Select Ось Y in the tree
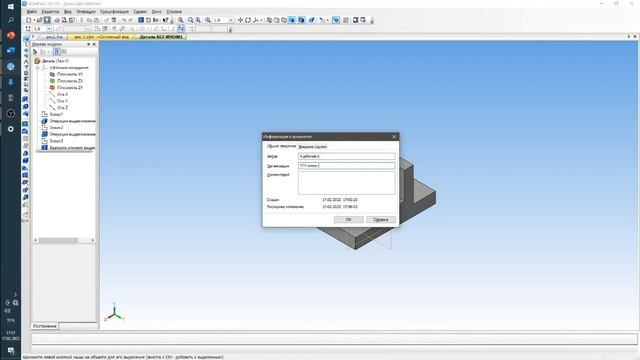 pyautogui.click(x=62, y=101)
